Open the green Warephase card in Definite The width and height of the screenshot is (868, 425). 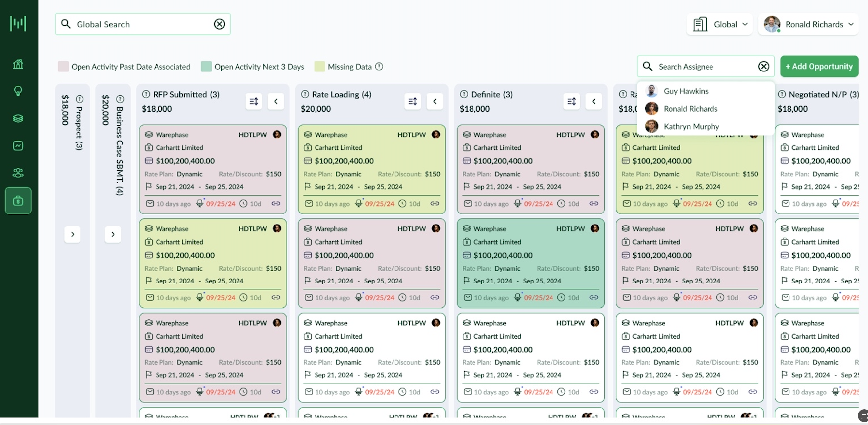531,264
